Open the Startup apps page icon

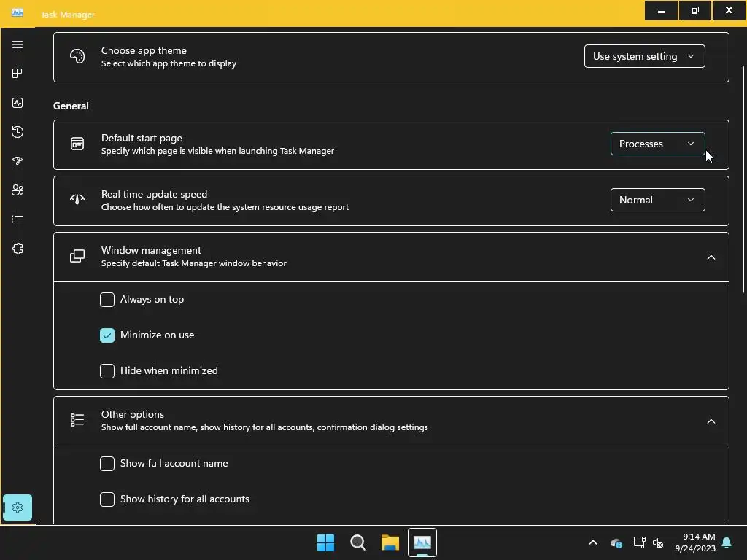tap(18, 161)
